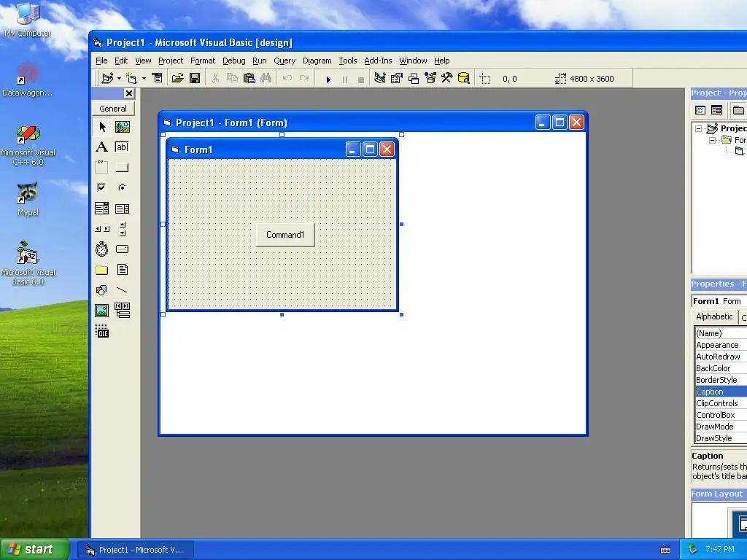
Task: Open the File menu
Action: click(101, 61)
